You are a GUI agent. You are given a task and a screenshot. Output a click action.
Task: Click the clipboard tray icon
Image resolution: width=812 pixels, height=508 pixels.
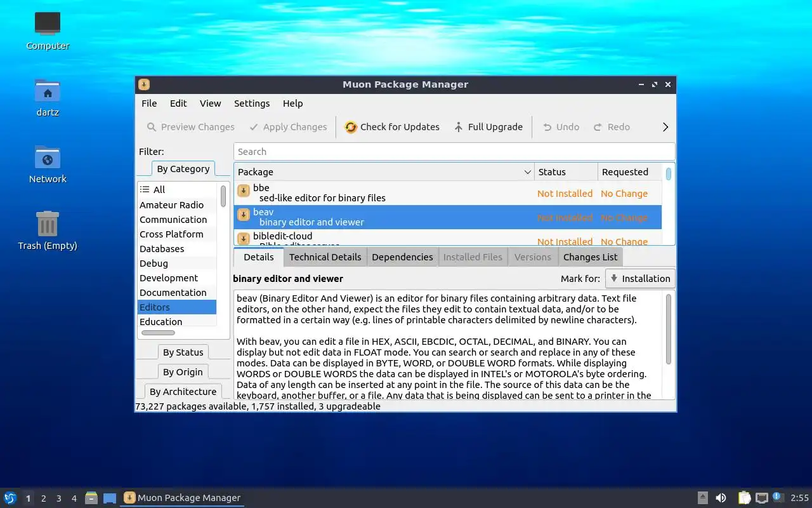click(744, 498)
